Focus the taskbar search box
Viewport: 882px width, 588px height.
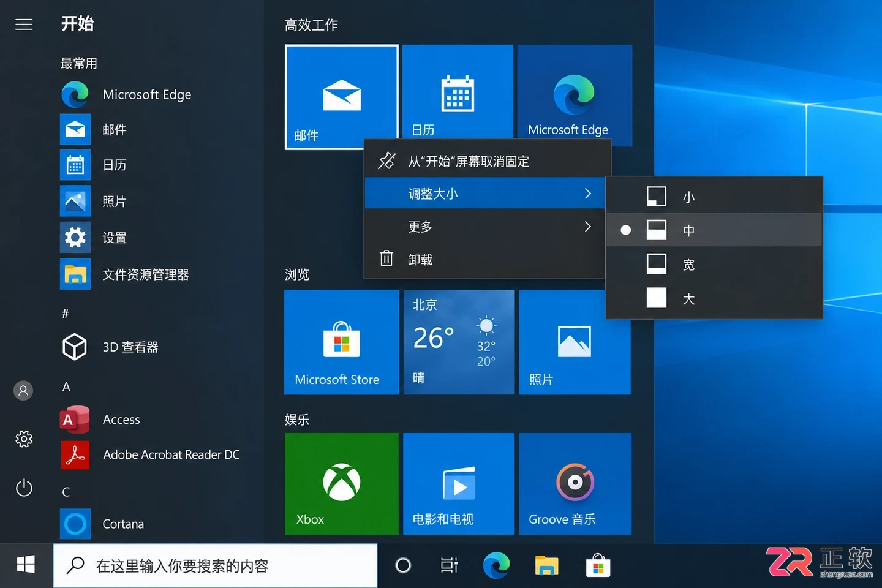215,566
